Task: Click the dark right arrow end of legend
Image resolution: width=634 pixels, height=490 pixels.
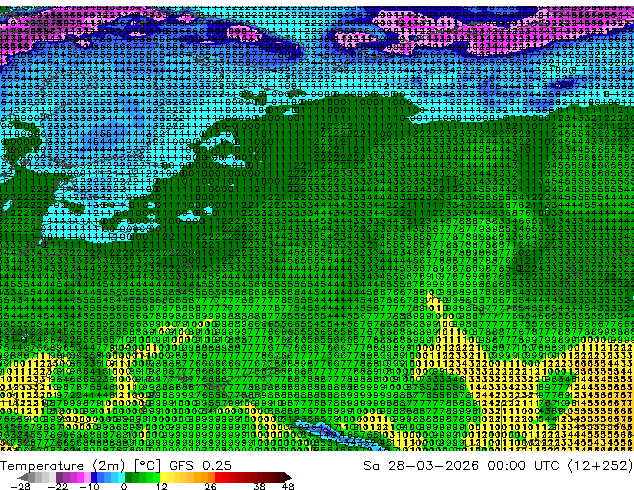Action: point(288,477)
